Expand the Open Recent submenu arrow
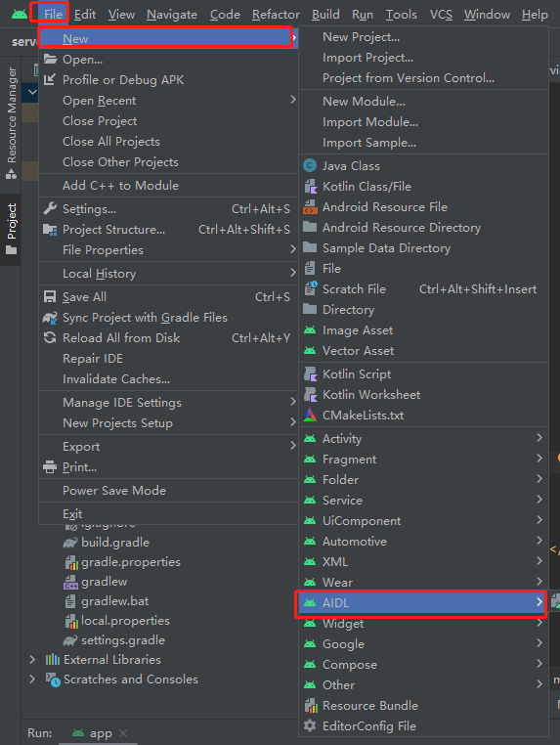 coord(293,100)
